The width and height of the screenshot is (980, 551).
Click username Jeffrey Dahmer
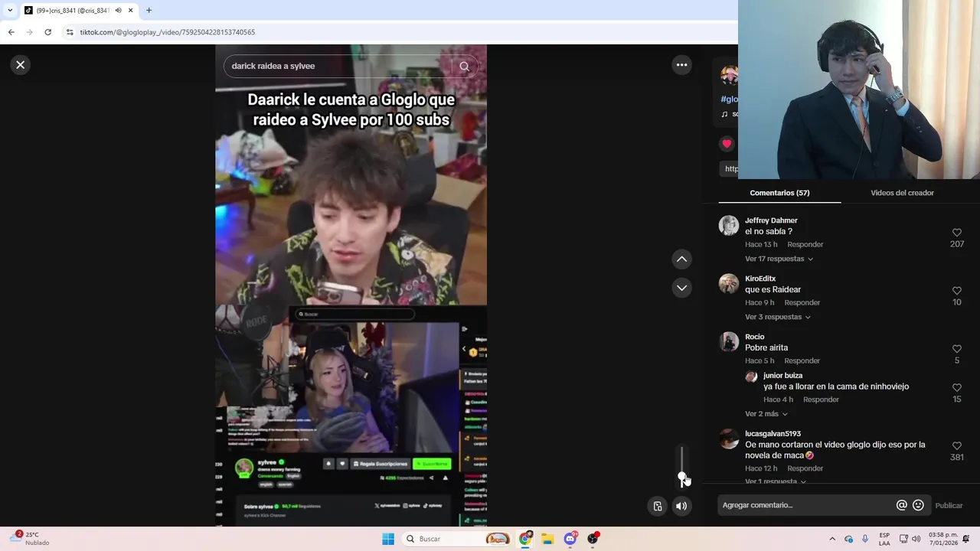point(771,220)
